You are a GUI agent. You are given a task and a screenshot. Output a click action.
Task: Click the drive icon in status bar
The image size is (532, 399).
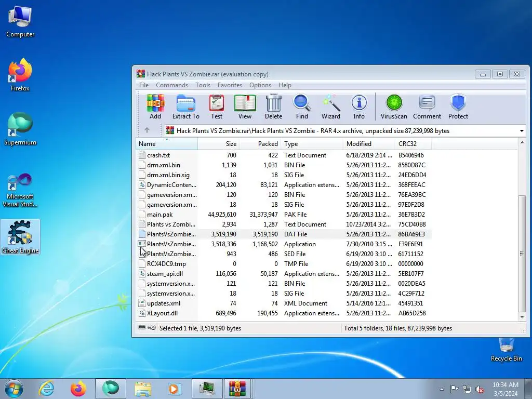142,327
